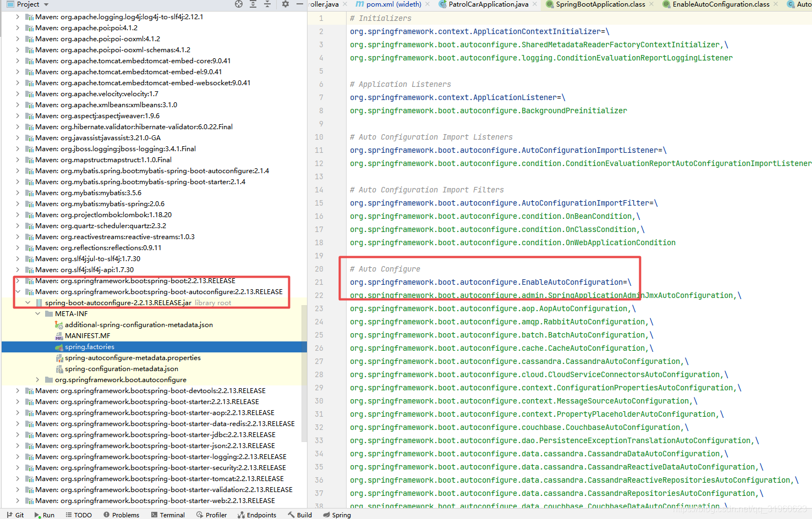Click the Project panel vertical scrollbar
This screenshot has height=519, width=812.
point(304,374)
